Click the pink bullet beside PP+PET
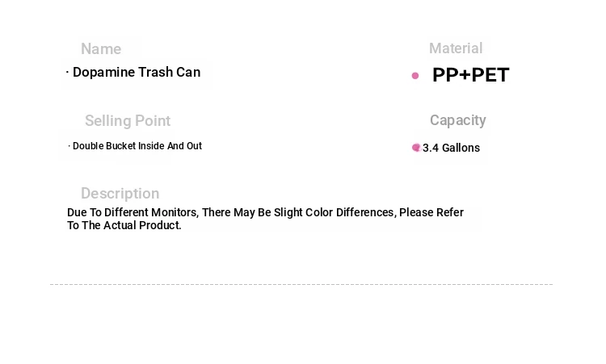This screenshot has height=364, width=606. pos(415,76)
